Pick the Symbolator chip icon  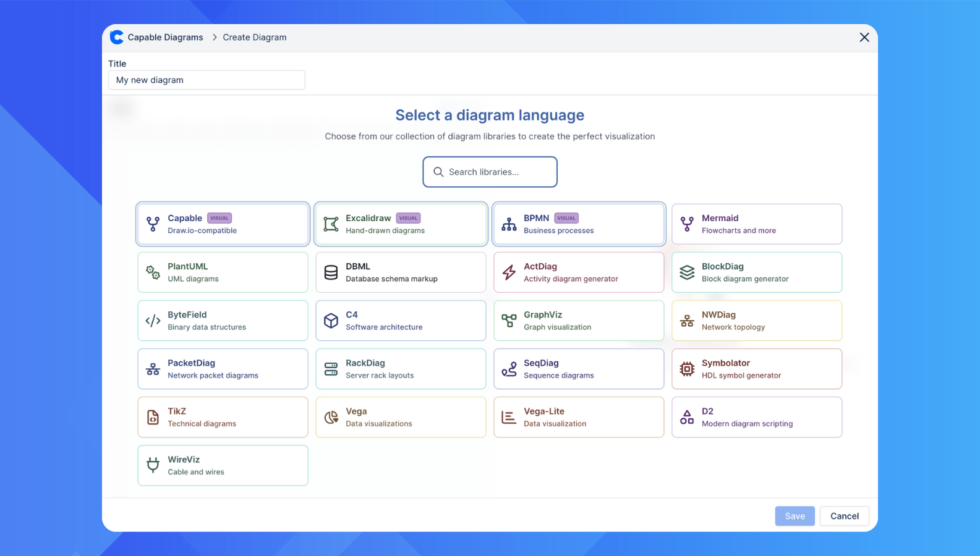687,369
